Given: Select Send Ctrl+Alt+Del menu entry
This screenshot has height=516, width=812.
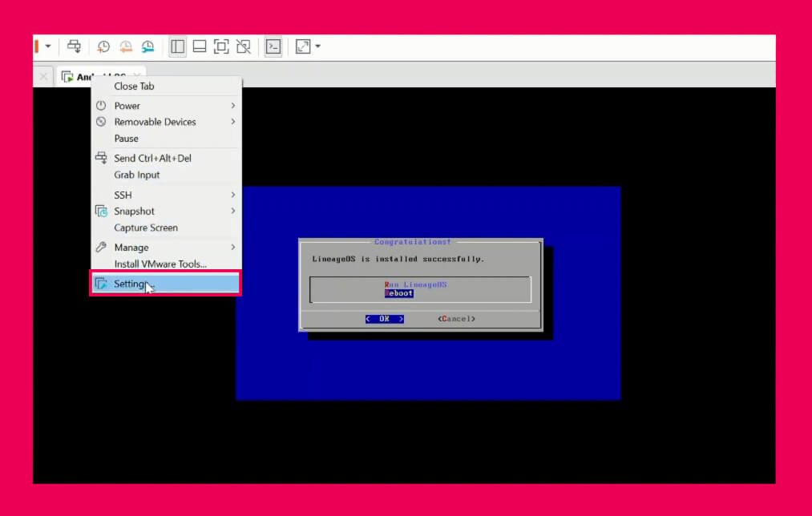Looking at the screenshot, I should [x=167, y=158].
